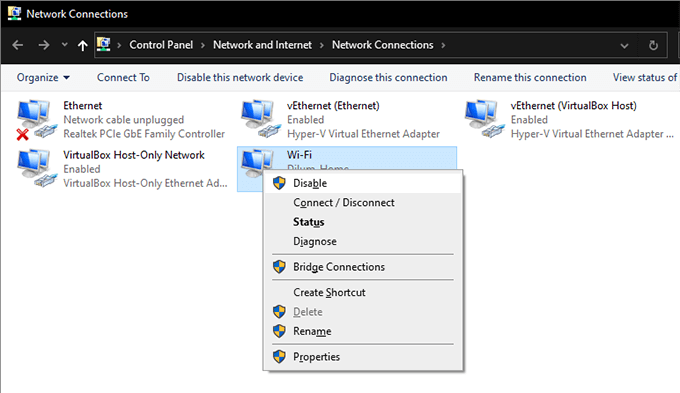
Task: Click Diagnose this connection in toolbar
Action: click(x=388, y=78)
